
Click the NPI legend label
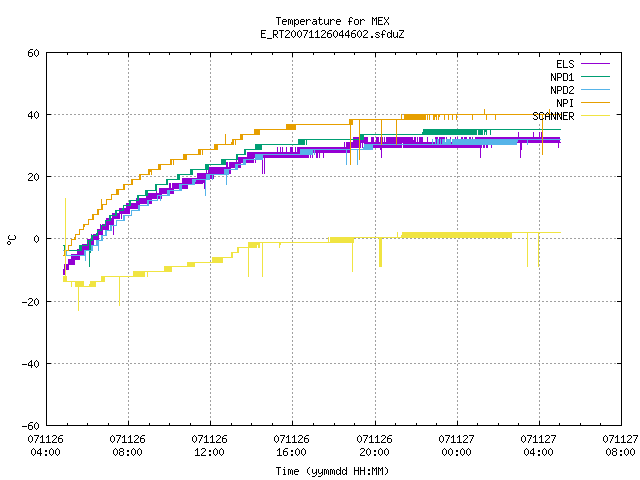[x=565, y=103]
